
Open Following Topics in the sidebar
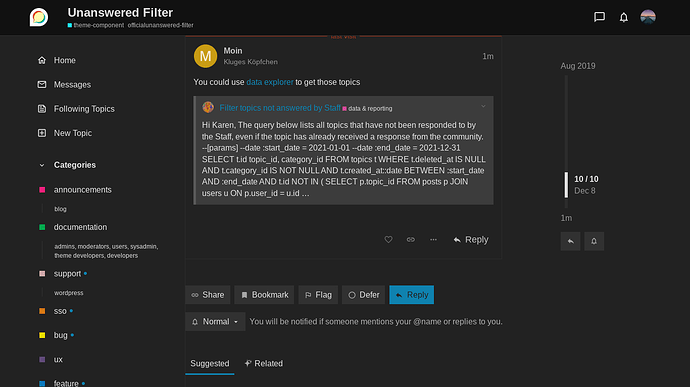pos(84,109)
